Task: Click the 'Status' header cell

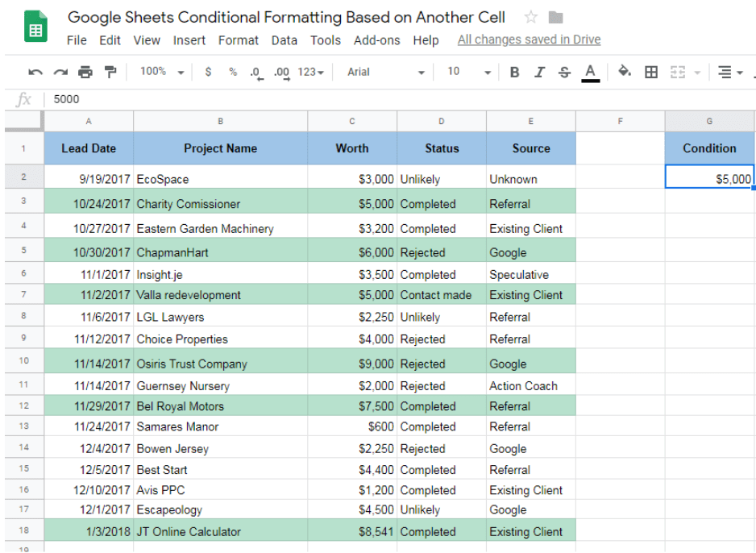Action: (442, 148)
